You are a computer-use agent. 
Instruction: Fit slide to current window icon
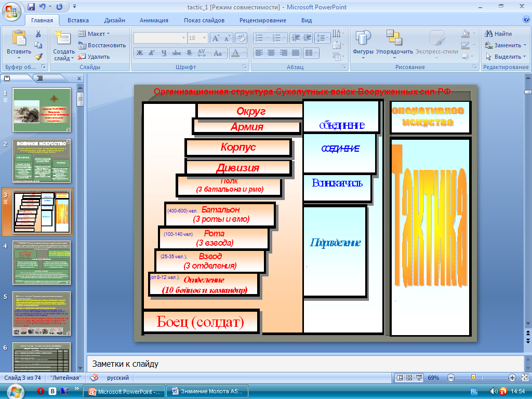point(525,378)
